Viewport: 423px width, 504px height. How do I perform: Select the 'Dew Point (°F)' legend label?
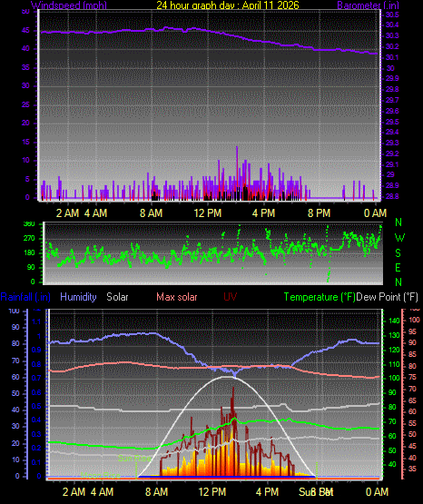[388, 297]
